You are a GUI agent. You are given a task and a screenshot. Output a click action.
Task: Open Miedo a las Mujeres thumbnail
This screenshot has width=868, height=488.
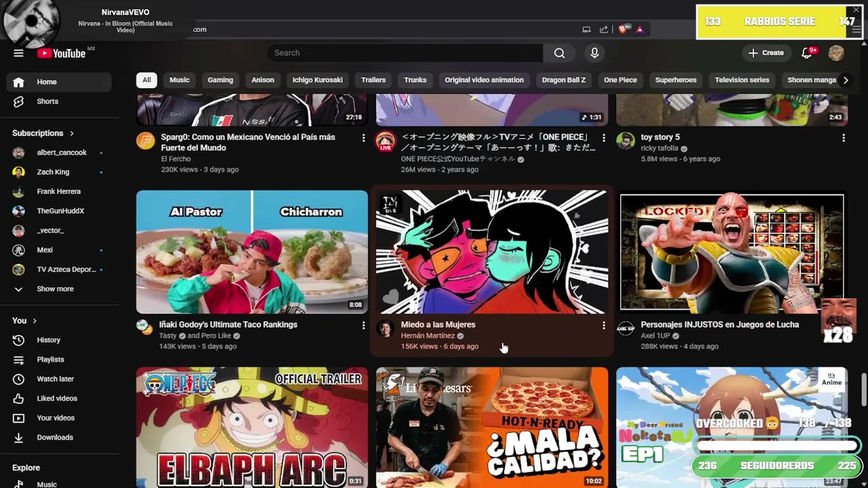click(x=492, y=252)
